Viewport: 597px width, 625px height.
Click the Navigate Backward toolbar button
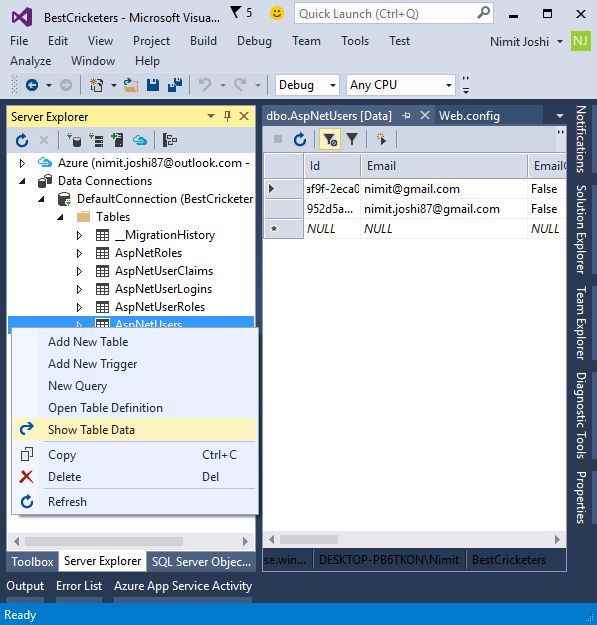pyautogui.click(x=32, y=85)
